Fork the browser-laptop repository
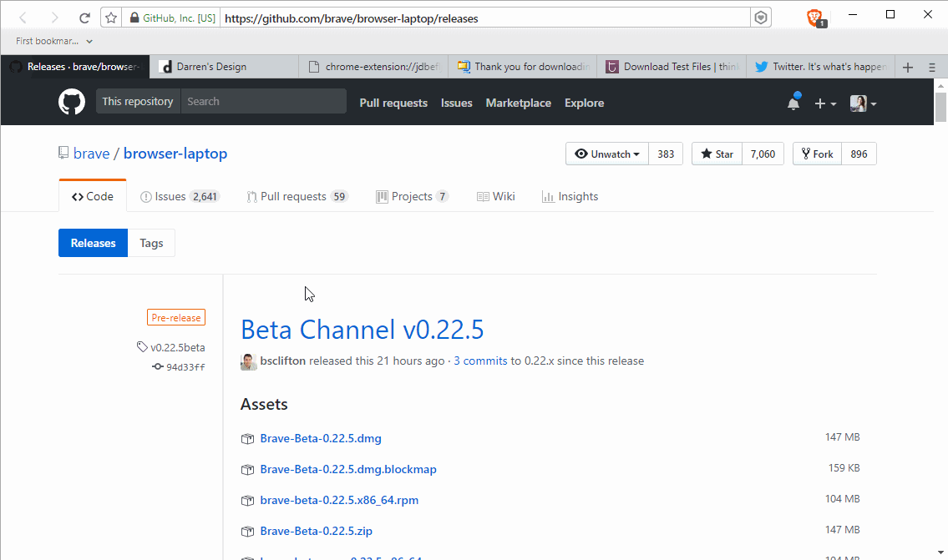The width and height of the screenshot is (948, 560). click(x=818, y=154)
